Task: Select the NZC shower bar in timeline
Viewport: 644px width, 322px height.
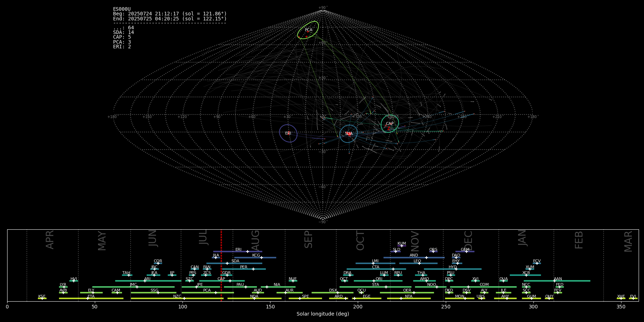Action: pyautogui.click(x=177, y=298)
